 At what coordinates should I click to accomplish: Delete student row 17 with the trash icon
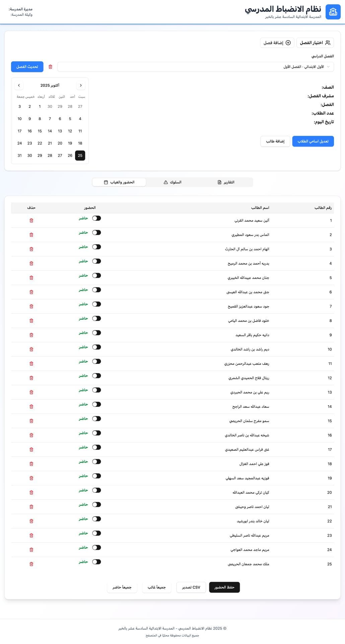pyautogui.click(x=31, y=449)
